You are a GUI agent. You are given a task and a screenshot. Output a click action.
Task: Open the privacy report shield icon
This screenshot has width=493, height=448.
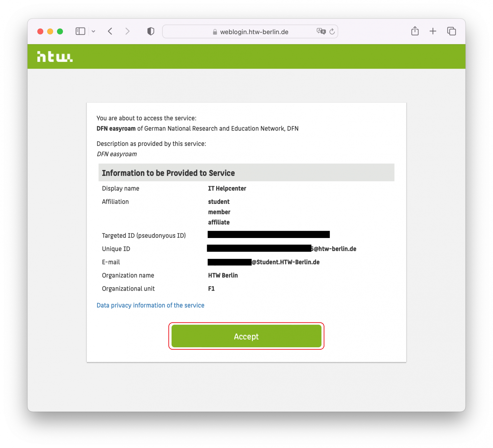[x=151, y=31]
